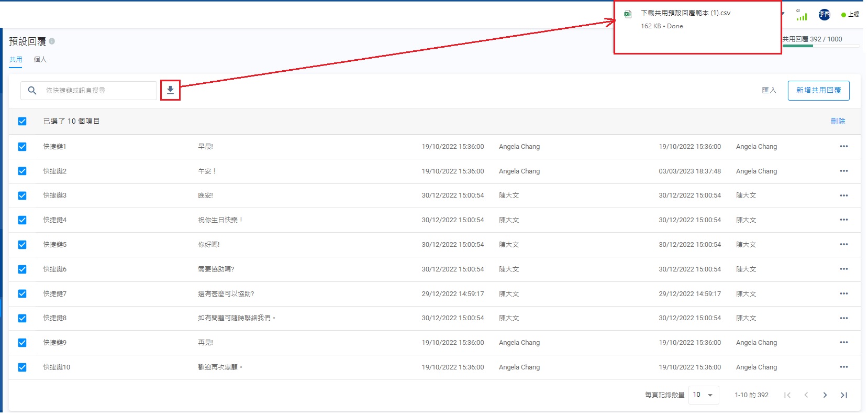Click the 匯入 import button
Screen dimensions: 868x414
769,90
